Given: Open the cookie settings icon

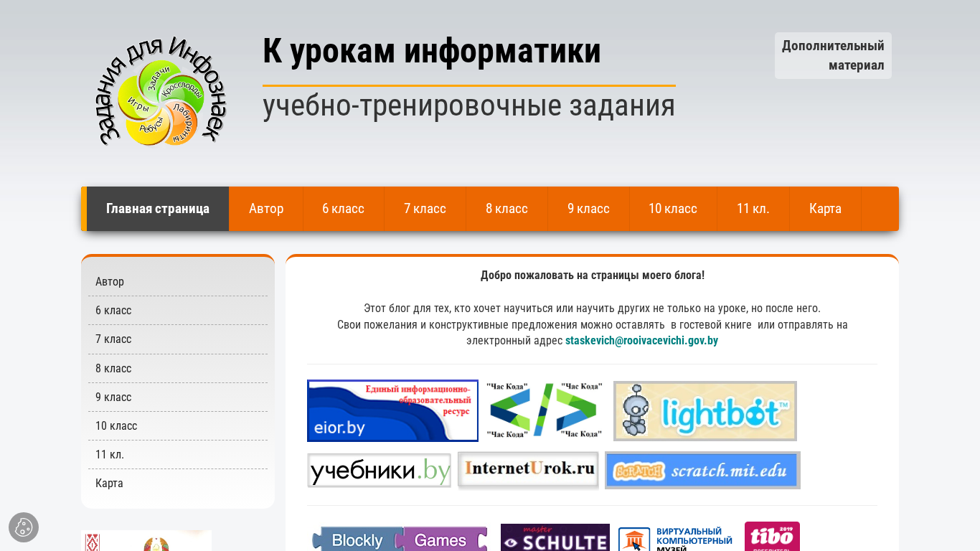Looking at the screenshot, I should pyautogui.click(x=24, y=527).
